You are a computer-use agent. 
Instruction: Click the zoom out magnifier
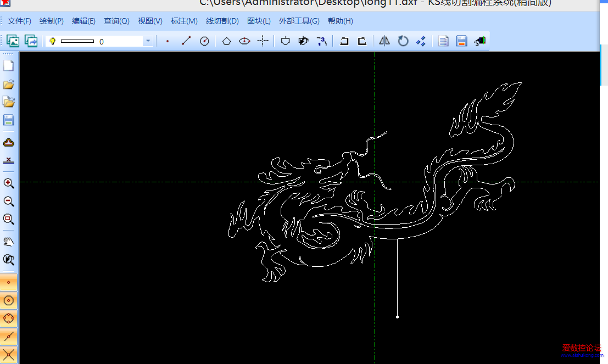[9, 201]
